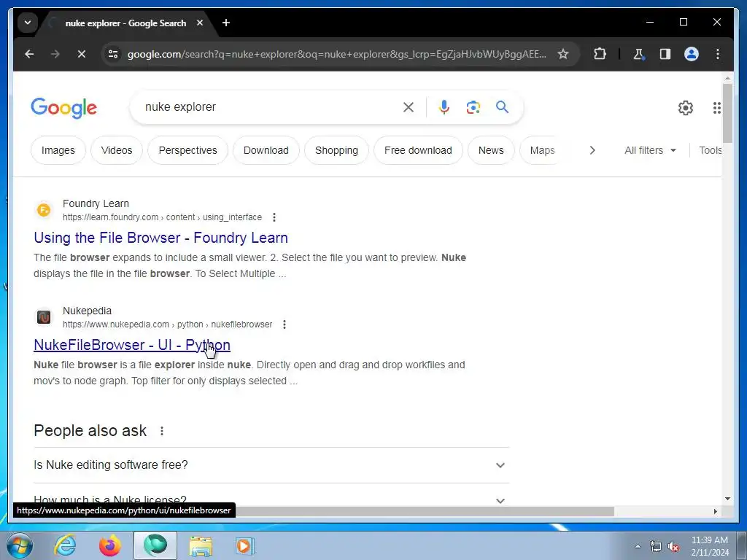Open the Tools option
The width and height of the screenshot is (747, 560).
710,150
